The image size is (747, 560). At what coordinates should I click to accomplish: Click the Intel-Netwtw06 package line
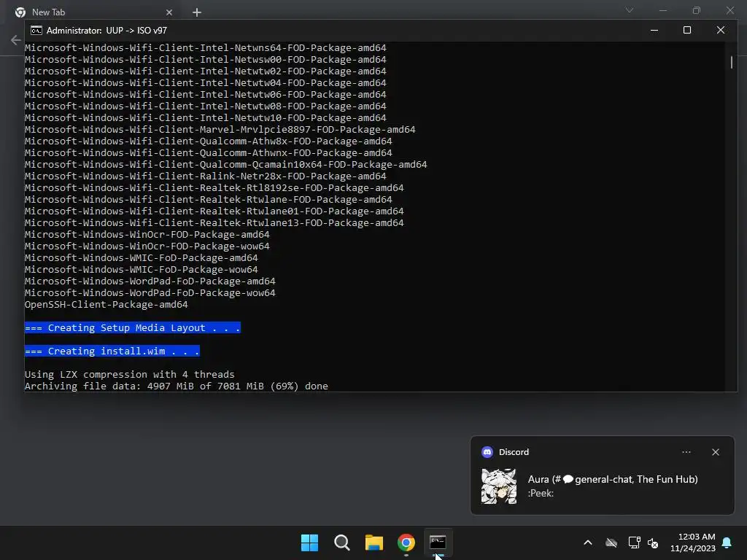point(205,94)
